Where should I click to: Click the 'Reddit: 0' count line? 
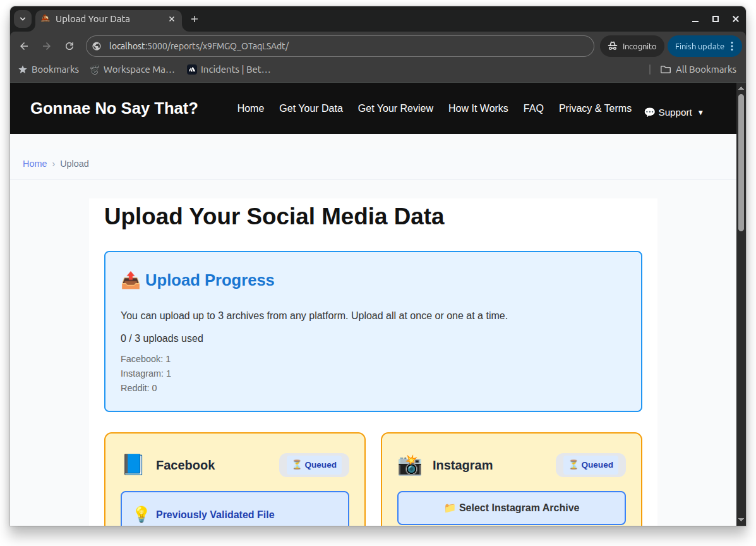[139, 388]
